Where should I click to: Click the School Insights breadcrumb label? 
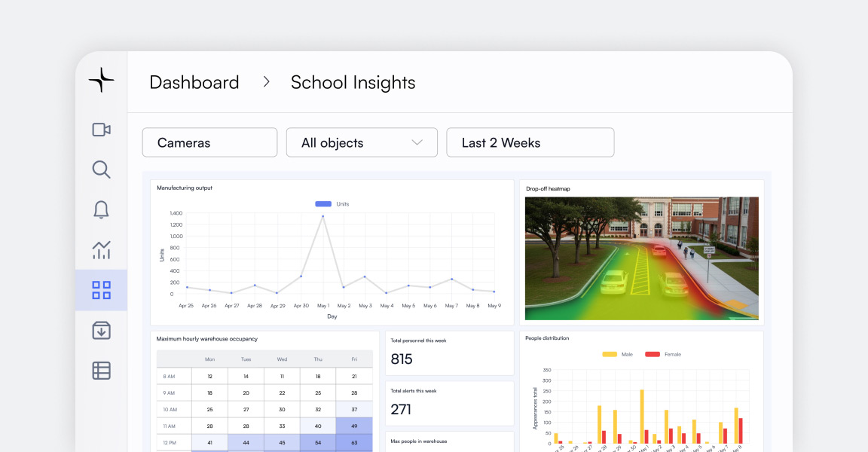point(353,82)
